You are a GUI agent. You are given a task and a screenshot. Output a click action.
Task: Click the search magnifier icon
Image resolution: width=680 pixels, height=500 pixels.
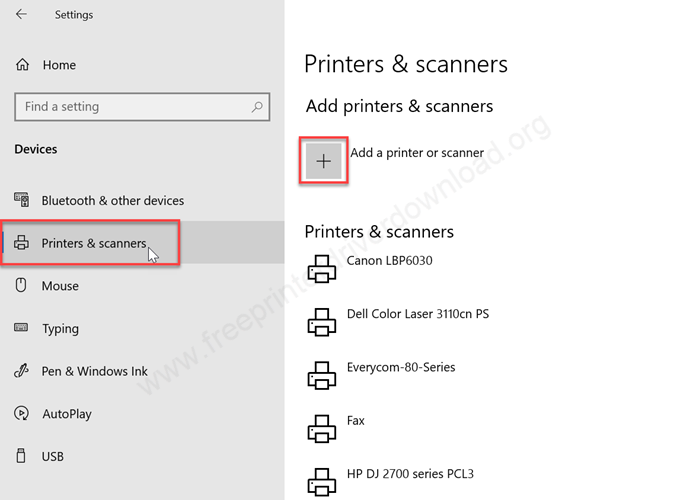[257, 107]
